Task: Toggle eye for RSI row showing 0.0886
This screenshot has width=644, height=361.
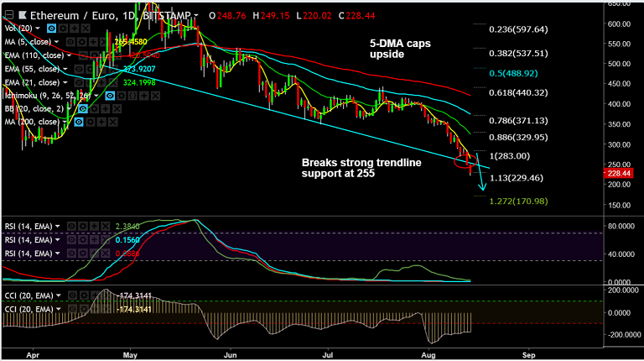Action: tap(71, 254)
